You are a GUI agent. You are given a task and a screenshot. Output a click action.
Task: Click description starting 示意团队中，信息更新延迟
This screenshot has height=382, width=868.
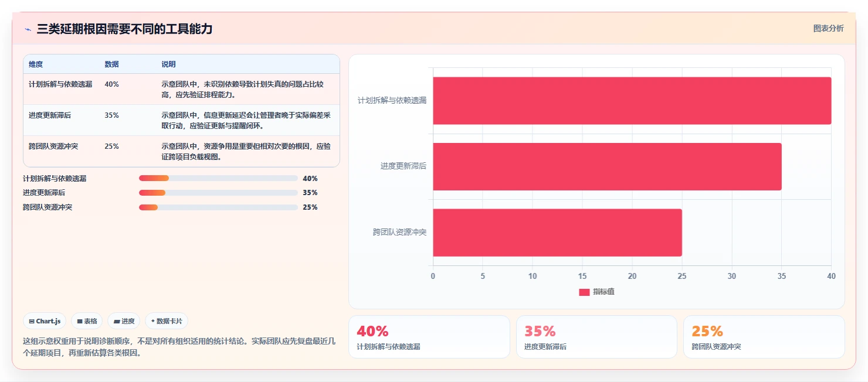pyautogui.click(x=246, y=121)
